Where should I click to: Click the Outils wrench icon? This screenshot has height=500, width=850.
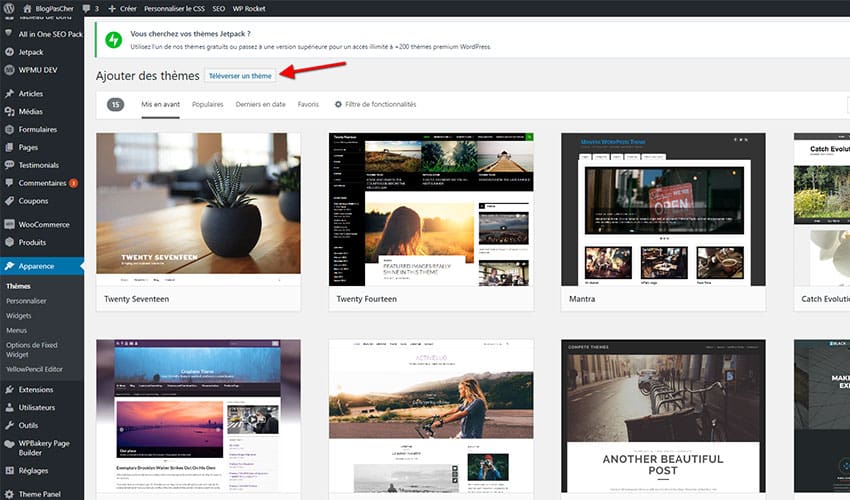9,425
